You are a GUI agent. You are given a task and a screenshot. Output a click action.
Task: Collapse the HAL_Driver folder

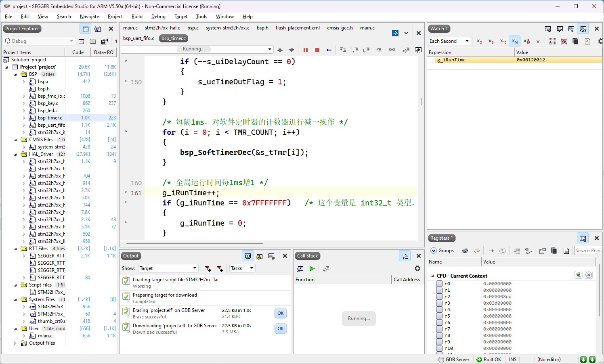16,154
